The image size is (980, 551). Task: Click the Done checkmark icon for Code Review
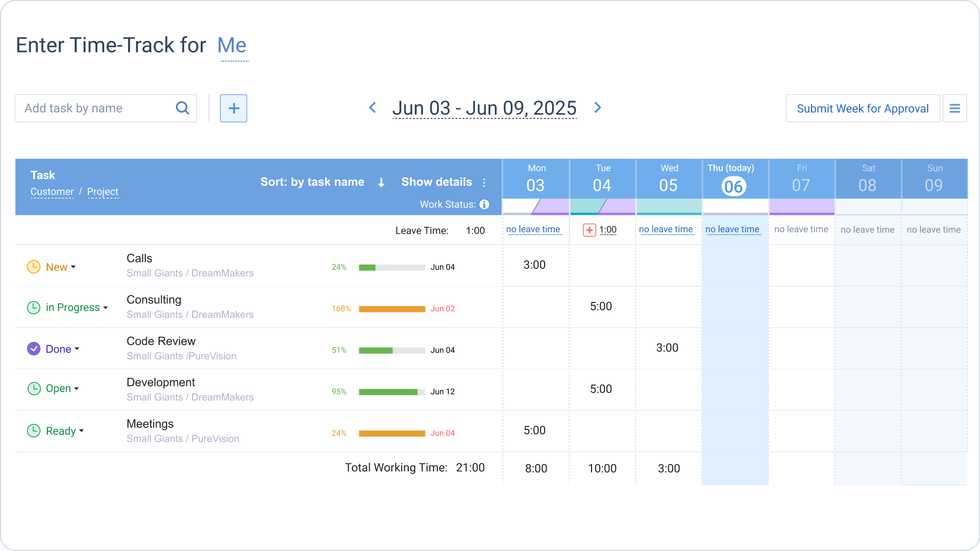(x=33, y=348)
